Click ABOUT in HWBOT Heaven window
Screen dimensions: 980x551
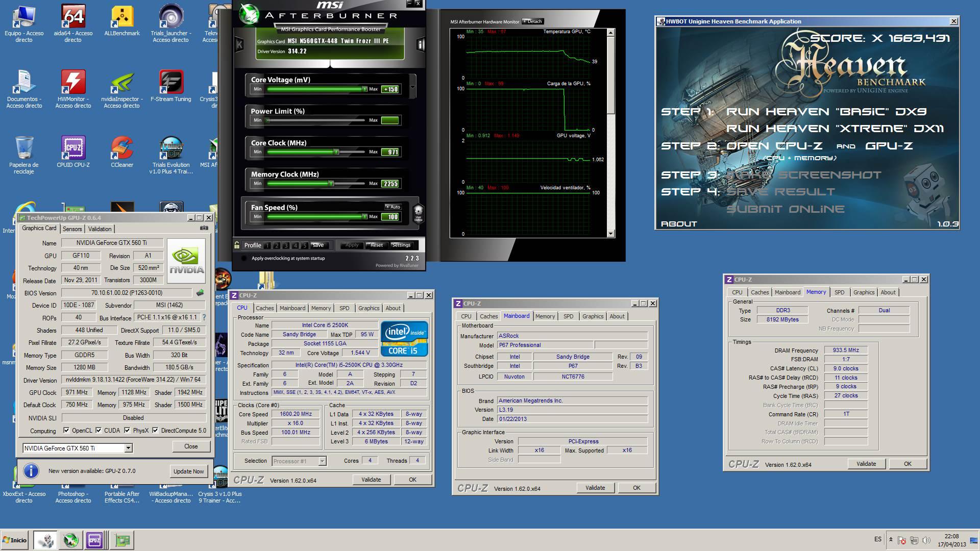(x=678, y=223)
